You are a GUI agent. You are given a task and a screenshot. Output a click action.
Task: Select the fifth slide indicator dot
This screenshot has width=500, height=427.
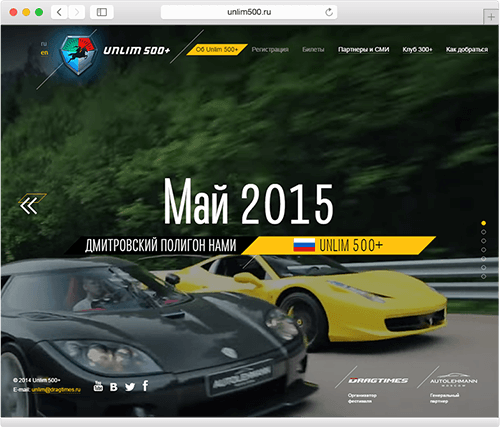pyautogui.click(x=483, y=259)
